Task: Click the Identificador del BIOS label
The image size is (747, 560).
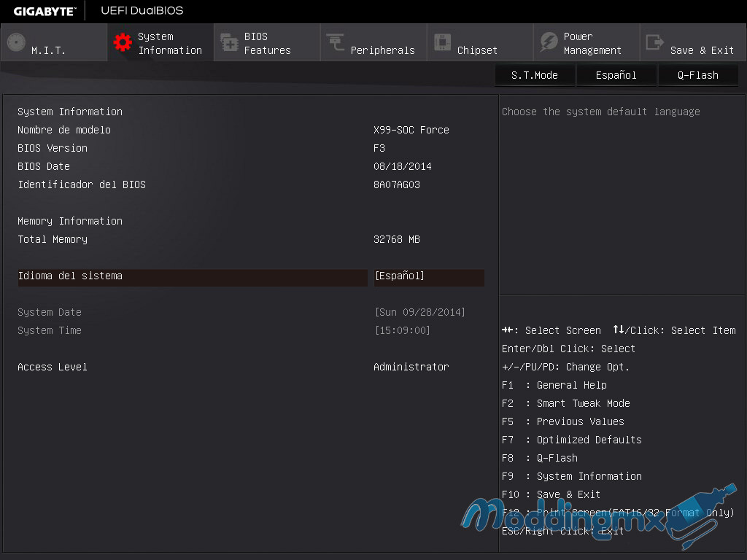Action: (82, 184)
